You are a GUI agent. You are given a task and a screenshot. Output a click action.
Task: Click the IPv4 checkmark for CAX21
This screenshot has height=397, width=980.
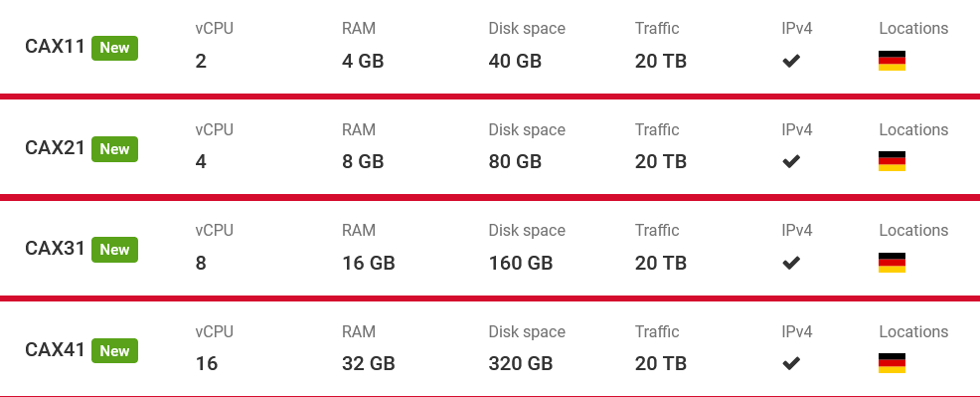[x=791, y=161]
